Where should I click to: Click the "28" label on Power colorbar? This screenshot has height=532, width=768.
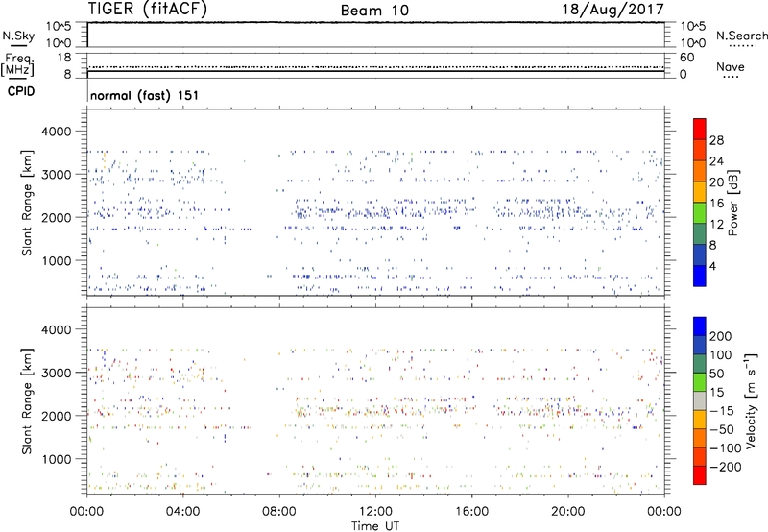[x=716, y=140]
